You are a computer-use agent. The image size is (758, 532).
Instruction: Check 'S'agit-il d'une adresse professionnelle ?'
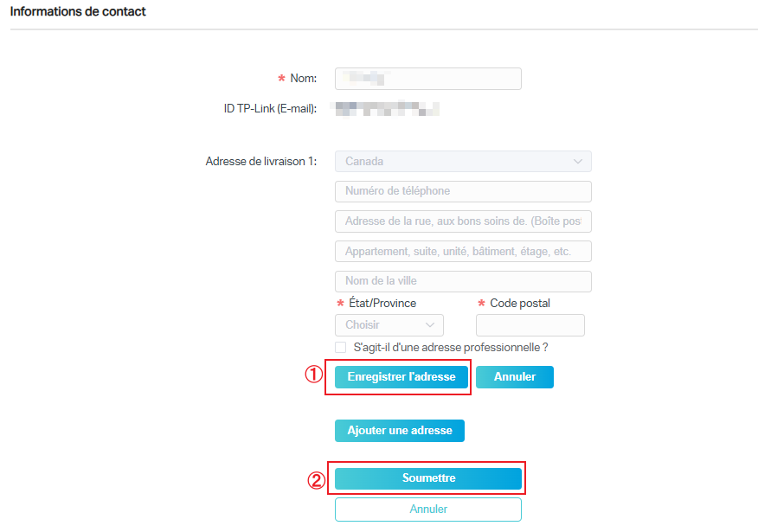pos(340,347)
